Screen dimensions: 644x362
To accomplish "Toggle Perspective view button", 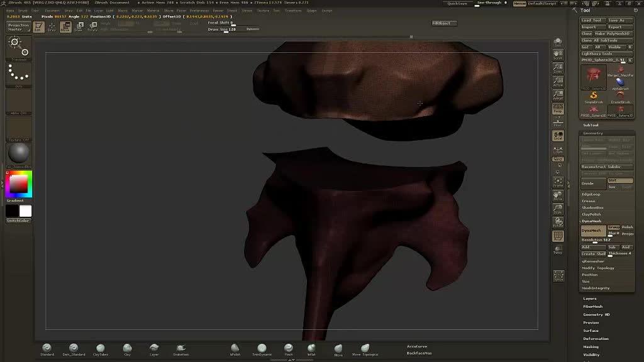I will (x=558, y=109).
